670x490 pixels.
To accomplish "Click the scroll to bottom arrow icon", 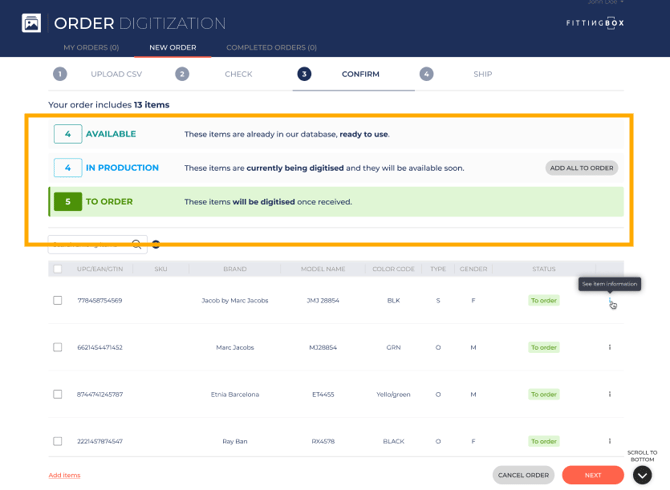I will point(642,475).
